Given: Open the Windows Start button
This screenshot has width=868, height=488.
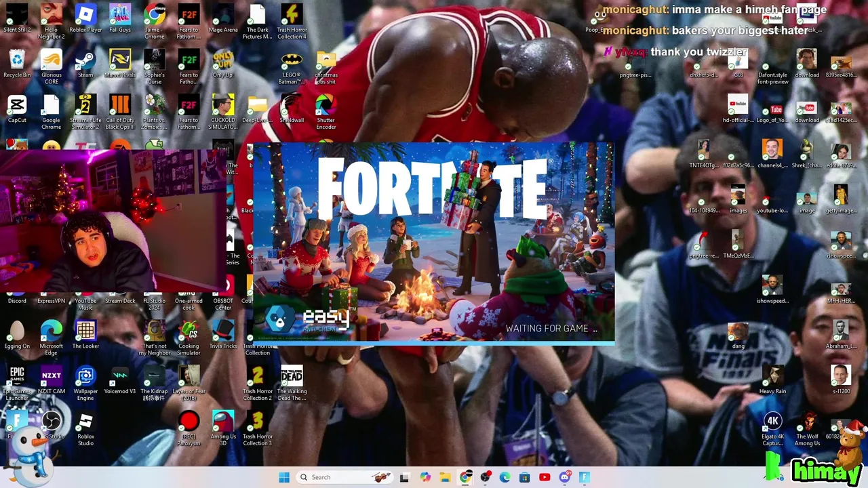Looking at the screenshot, I should pyautogui.click(x=284, y=477).
